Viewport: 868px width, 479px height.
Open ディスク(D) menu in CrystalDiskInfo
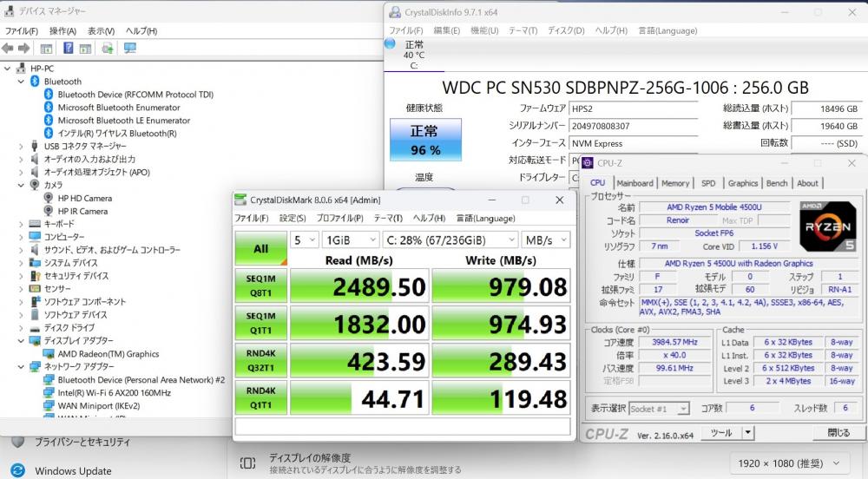click(x=566, y=30)
